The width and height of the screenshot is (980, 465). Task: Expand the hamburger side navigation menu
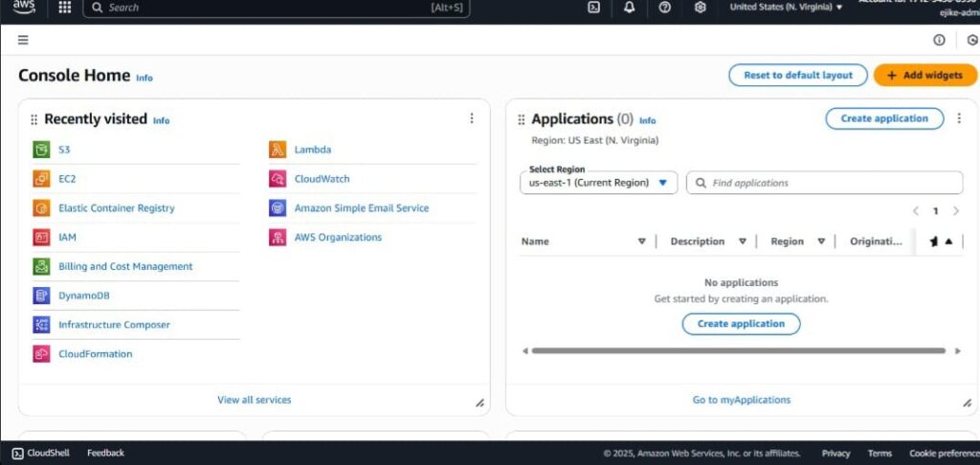[x=23, y=40]
